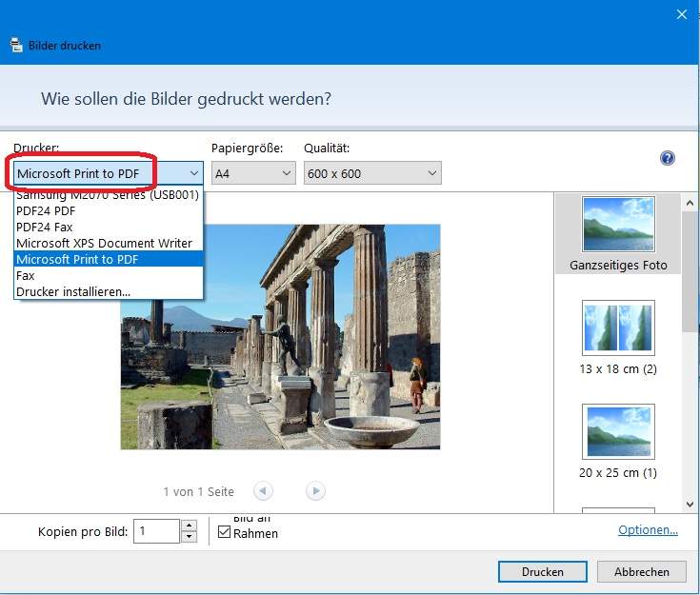Increase copies with the up spinner arrow

pyautogui.click(x=189, y=526)
